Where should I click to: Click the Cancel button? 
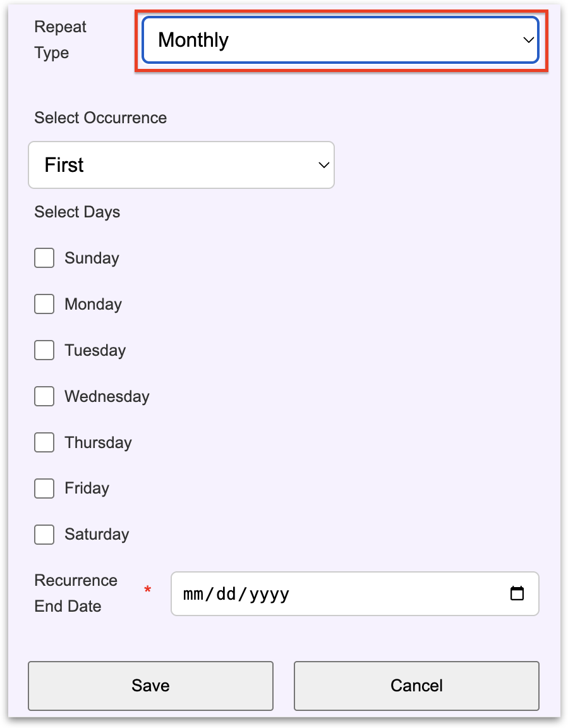pos(416,686)
